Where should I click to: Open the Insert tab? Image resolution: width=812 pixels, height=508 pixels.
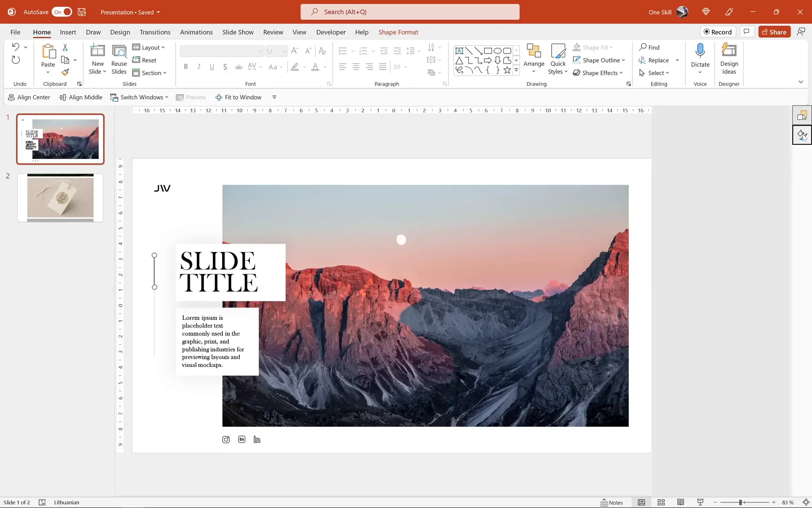(x=68, y=32)
